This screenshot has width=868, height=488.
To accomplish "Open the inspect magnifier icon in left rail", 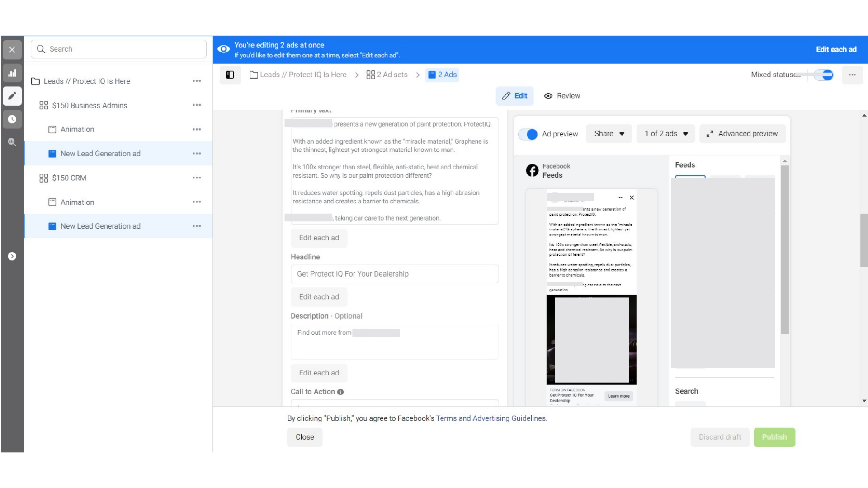I will point(12,142).
